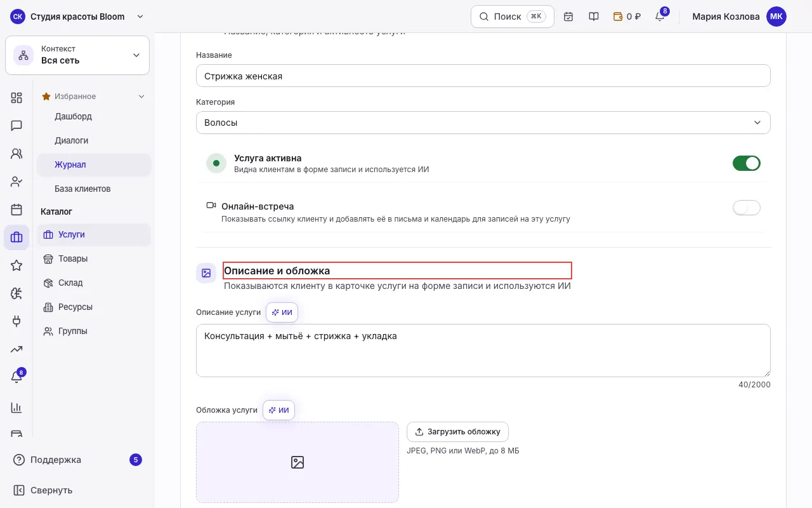Screen dimensions: 812x508
Task: Open the bar chart reports icon
Action: [x=16, y=408]
